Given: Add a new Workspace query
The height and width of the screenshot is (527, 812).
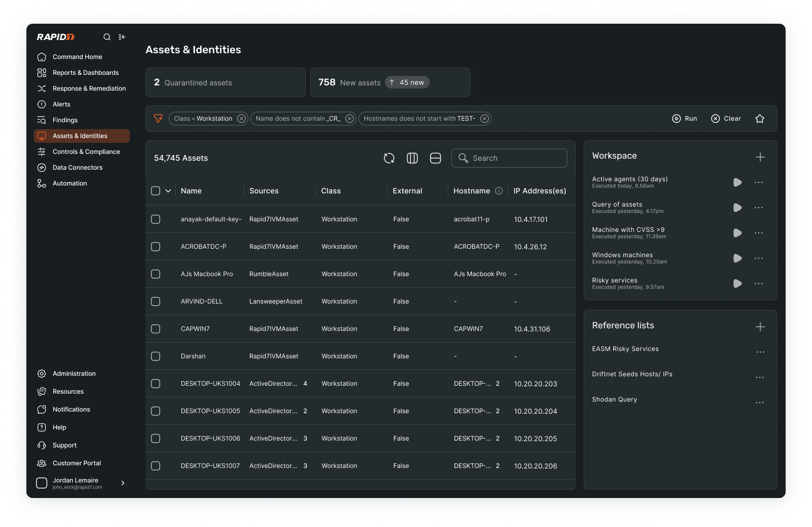Looking at the screenshot, I should (760, 157).
